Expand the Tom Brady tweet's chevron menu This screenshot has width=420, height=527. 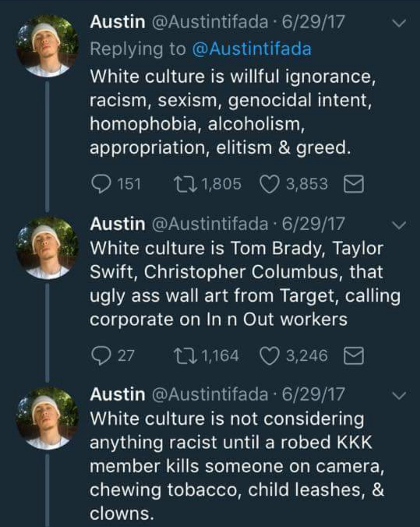point(399,225)
